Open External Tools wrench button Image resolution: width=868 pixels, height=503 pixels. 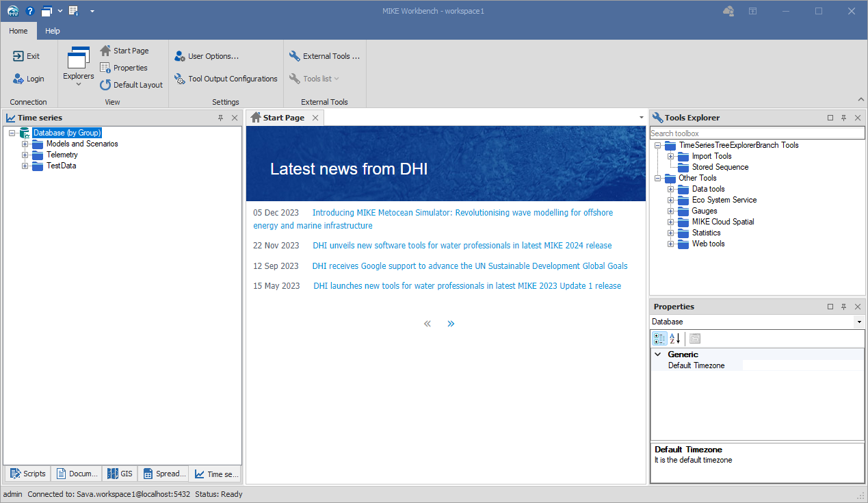coord(295,56)
